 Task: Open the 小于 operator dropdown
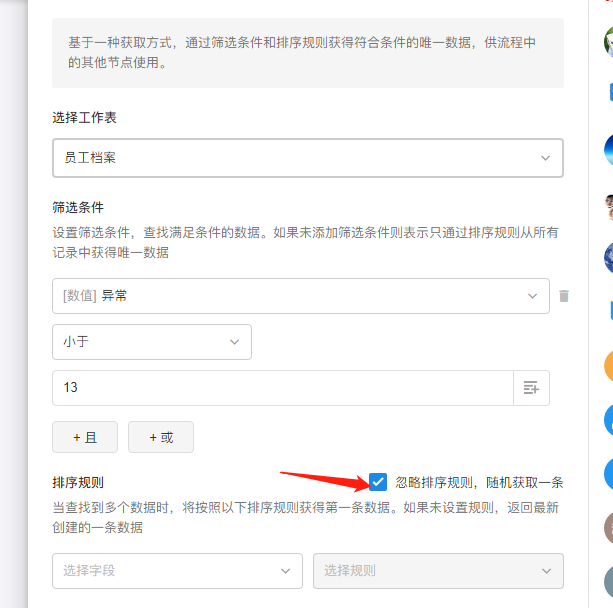click(x=151, y=342)
